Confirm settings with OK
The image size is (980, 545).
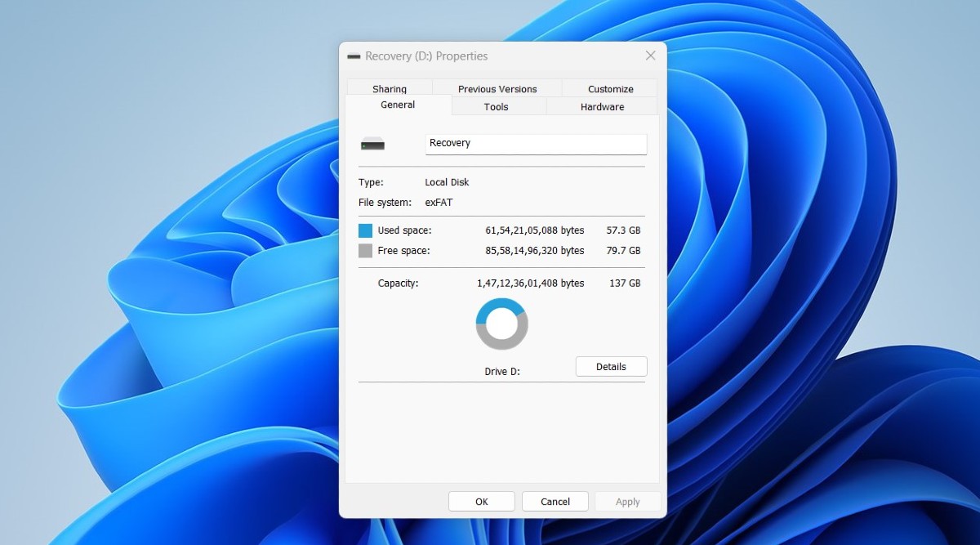[481, 501]
